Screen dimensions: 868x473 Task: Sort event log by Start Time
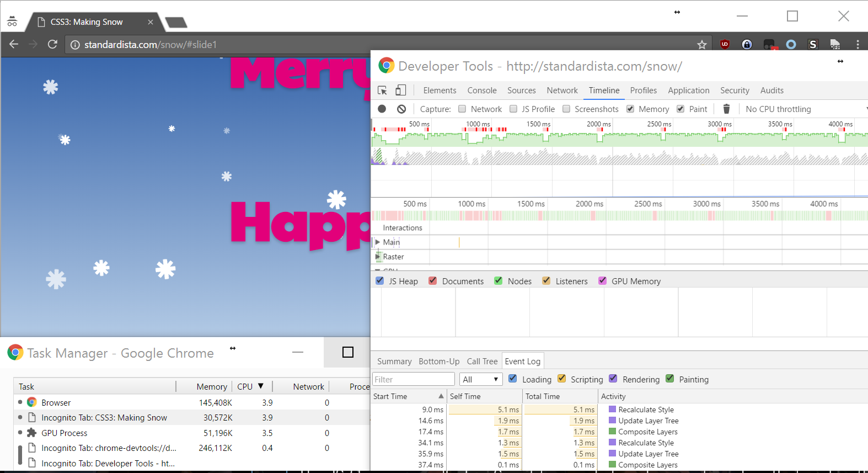pyautogui.click(x=409, y=396)
